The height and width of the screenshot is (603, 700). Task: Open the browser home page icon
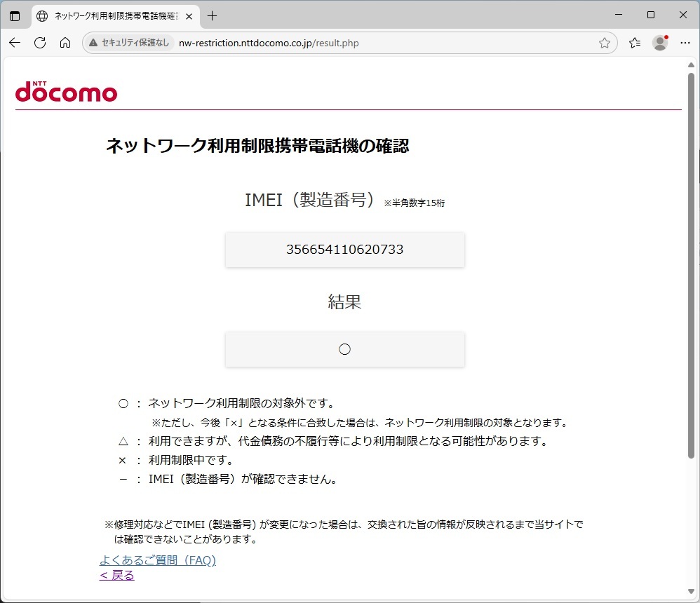point(65,43)
